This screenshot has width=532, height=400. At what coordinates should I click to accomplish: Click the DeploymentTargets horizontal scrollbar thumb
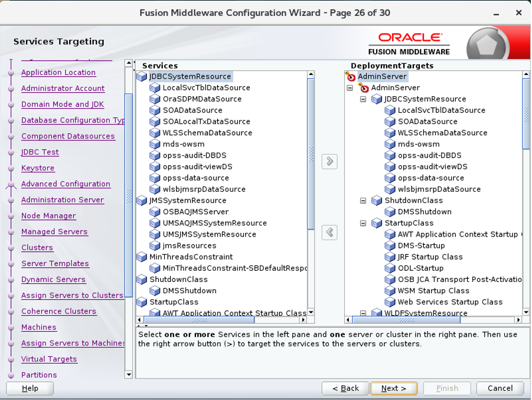pos(406,320)
